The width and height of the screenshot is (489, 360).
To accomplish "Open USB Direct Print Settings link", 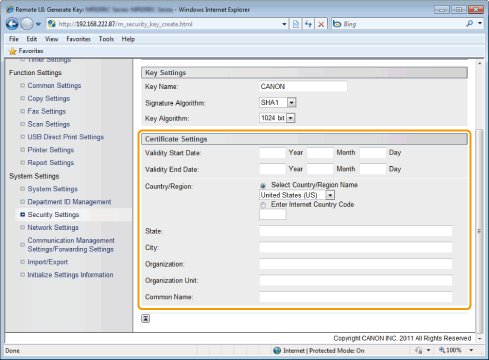I will point(66,137).
